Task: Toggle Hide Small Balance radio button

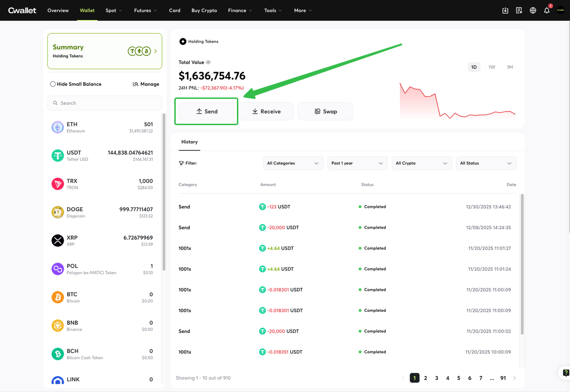Action: [x=53, y=84]
